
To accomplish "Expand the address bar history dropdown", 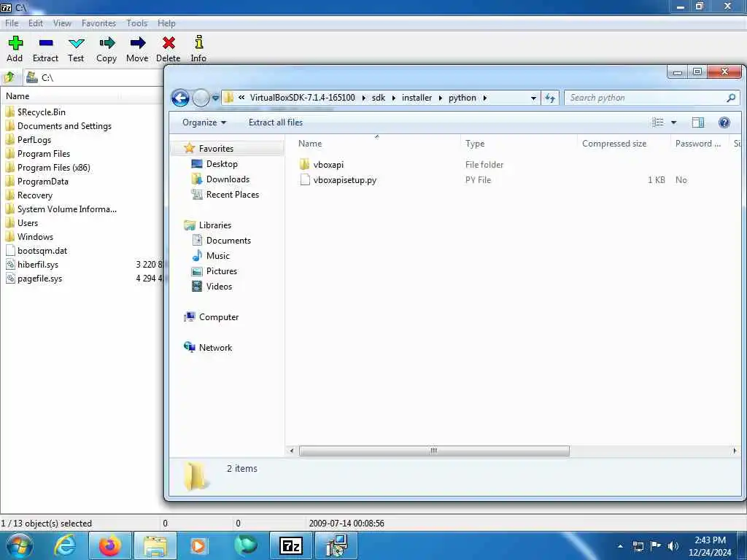I will pyautogui.click(x=533, y=98).
